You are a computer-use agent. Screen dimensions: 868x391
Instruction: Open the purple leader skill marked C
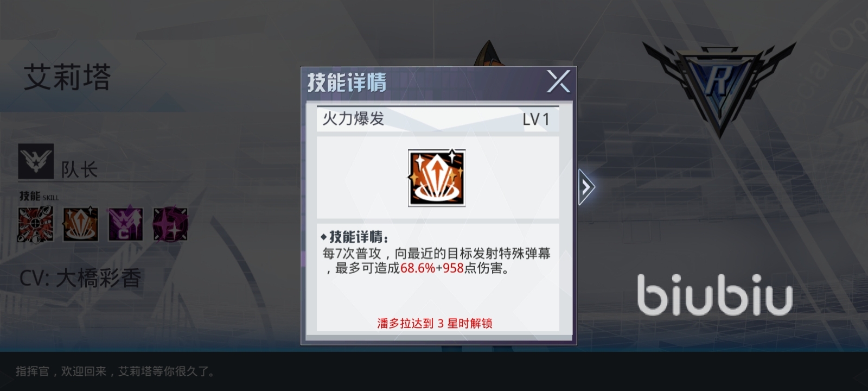coord(125,224)
